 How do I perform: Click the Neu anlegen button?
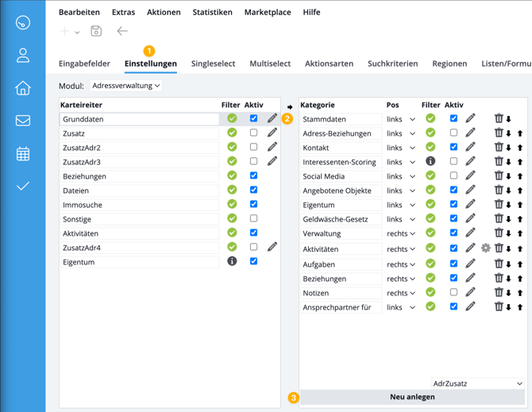click(x=412, y=397)
